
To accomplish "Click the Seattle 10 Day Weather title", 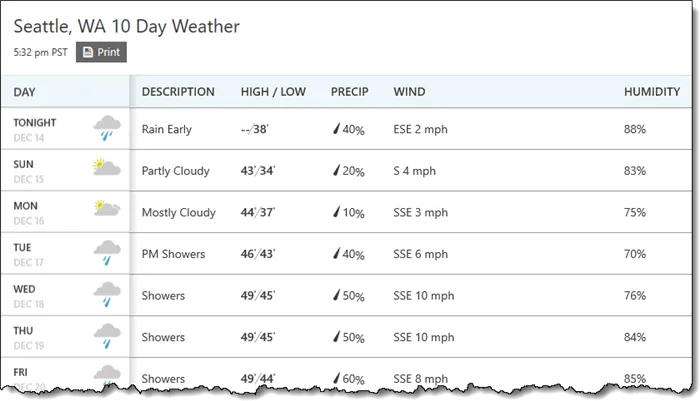I will (126, 23).
